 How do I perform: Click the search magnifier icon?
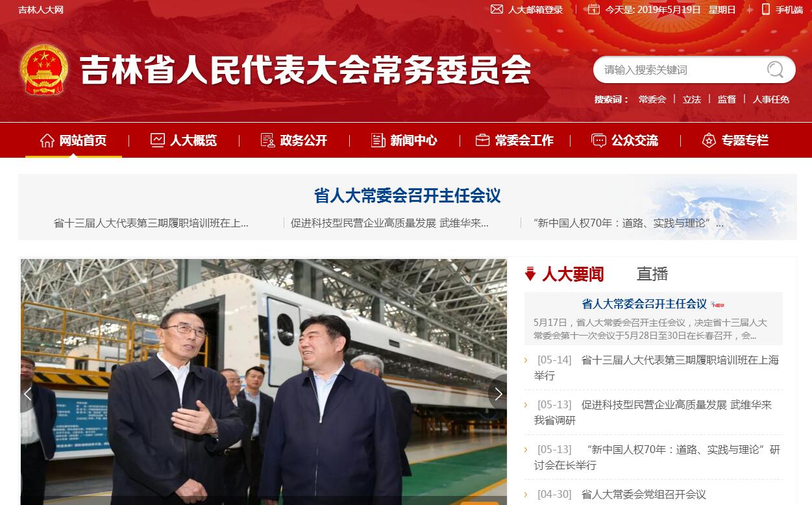click(x=775, y=69)
